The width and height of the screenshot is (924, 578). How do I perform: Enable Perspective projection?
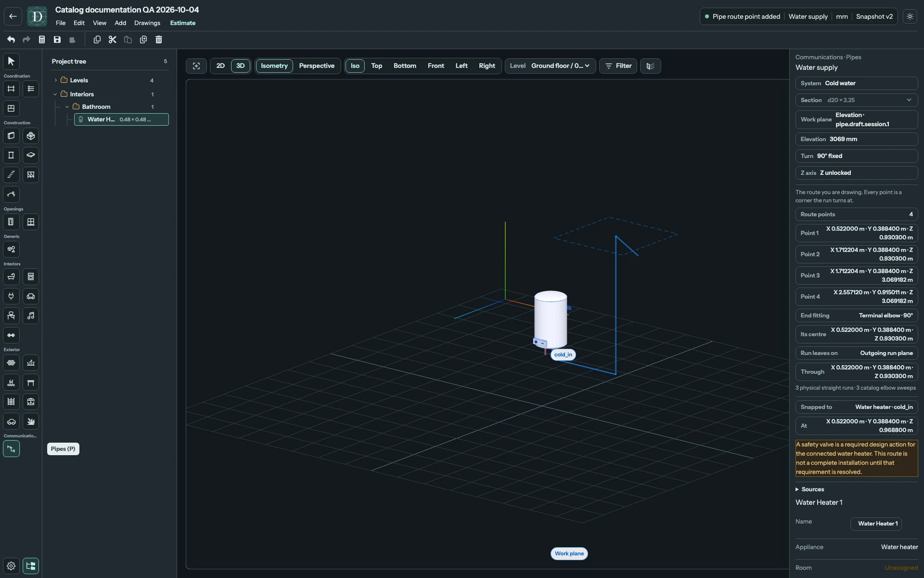317,66
